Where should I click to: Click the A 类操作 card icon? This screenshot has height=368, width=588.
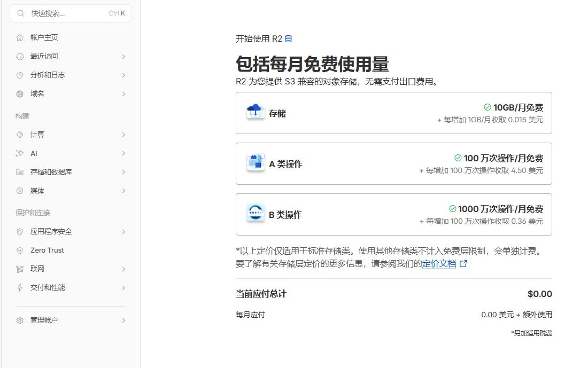point(256,163)
